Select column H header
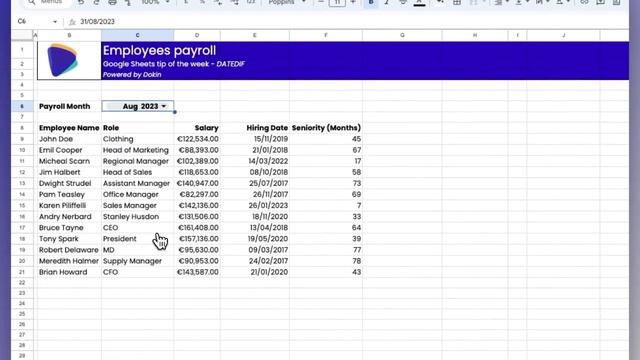This screenshot has height=360, width=640. (x=475, y=35)
